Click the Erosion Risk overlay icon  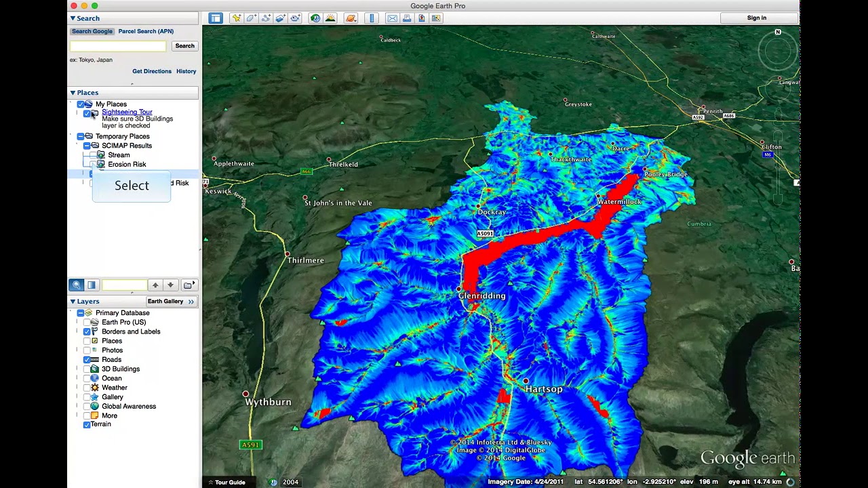point(100,165)
